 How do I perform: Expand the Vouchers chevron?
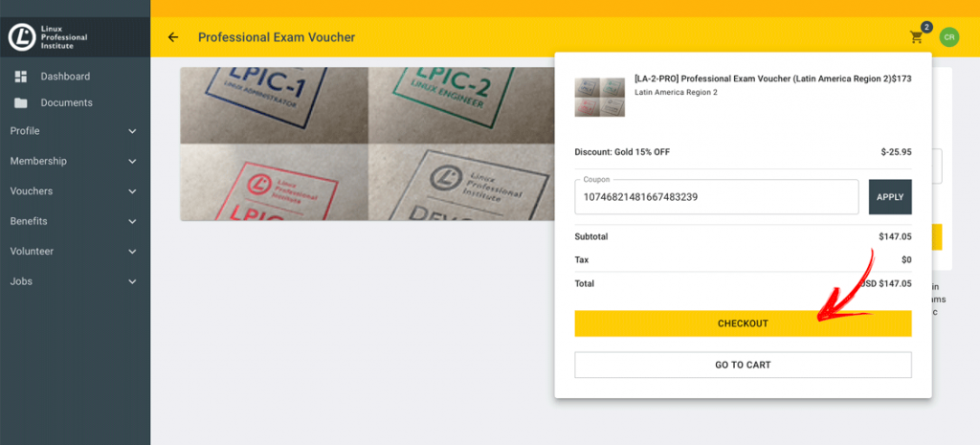pos(132,191)
